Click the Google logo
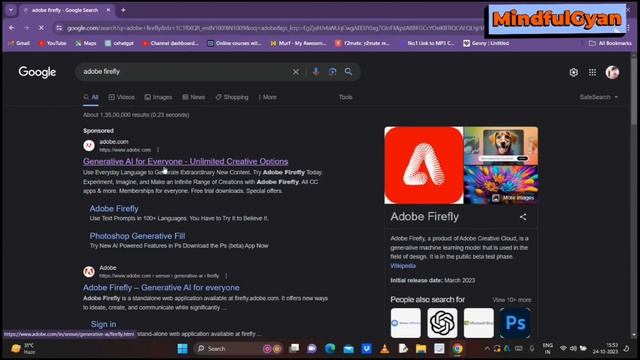This screenshot has height=360, width=640. 37,72
